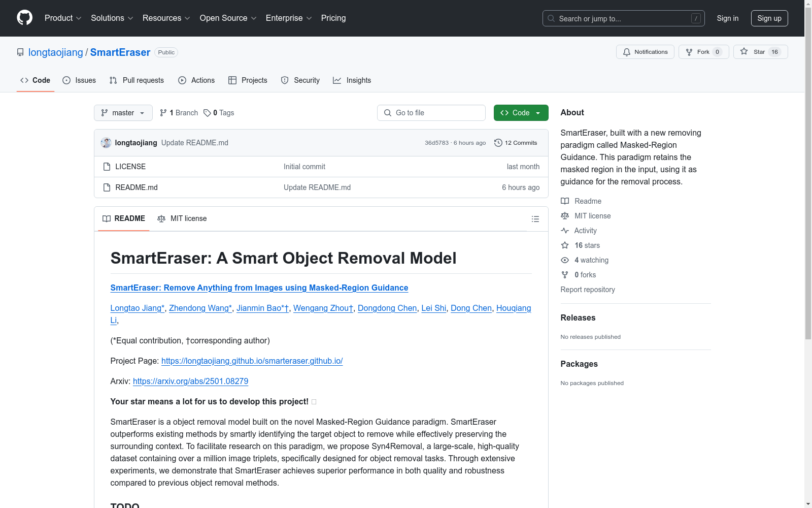Expand the Enterprise menu

[289, 18]
